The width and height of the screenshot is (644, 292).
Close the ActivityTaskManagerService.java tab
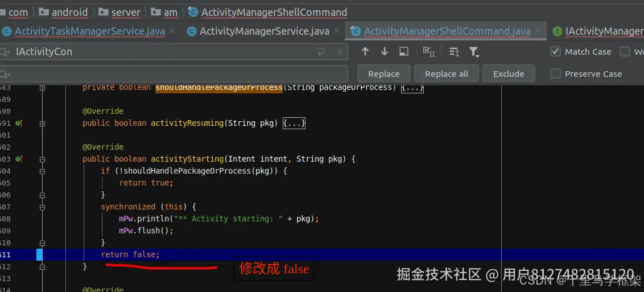[172, 31]
